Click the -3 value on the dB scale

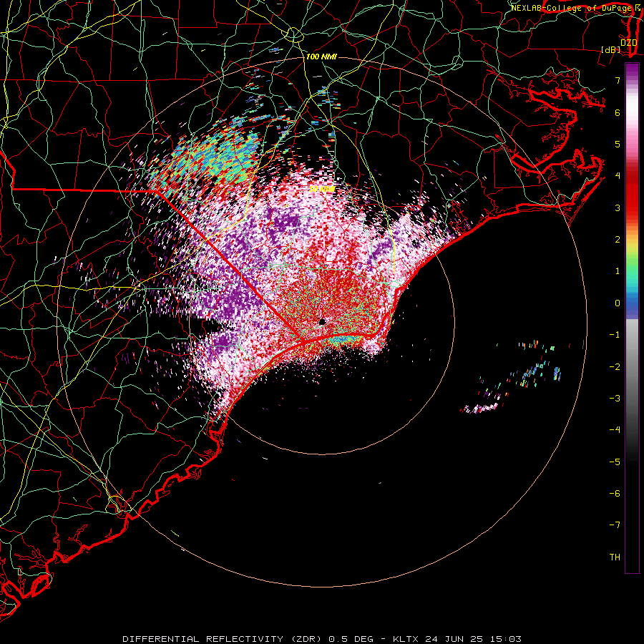(x=615, y=399)
